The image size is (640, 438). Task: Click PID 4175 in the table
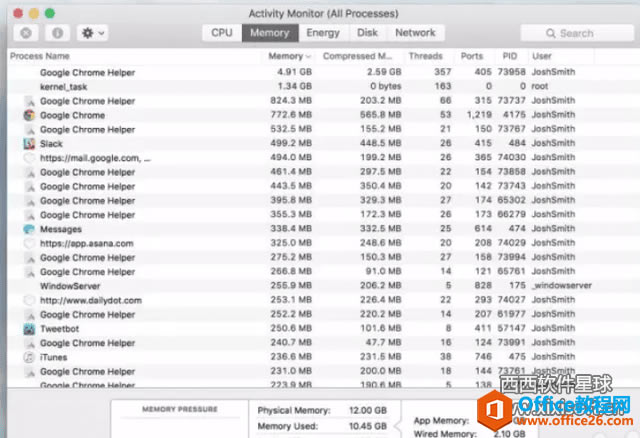[x=513, y=115]
